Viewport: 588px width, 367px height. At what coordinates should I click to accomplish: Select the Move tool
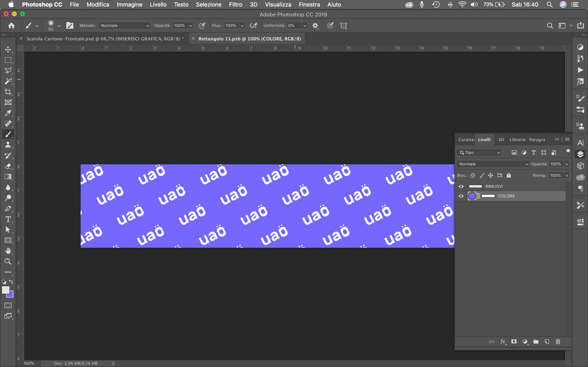tap(8, 50)
